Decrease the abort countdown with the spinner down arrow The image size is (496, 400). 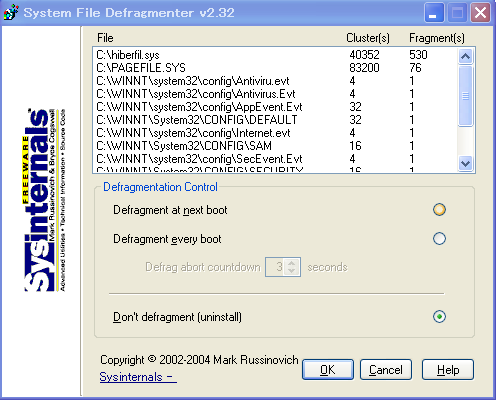point(292,271)
